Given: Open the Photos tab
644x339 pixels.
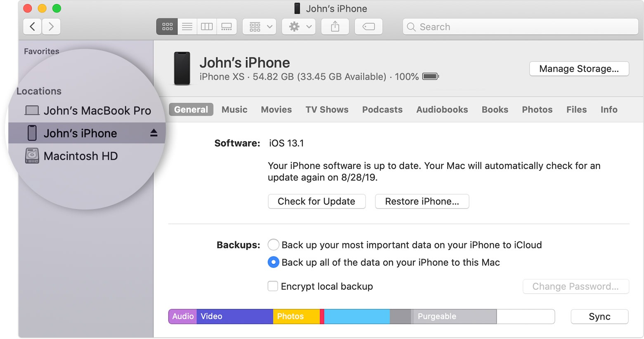Looking at the screenshot, I should tap(537, 110).
